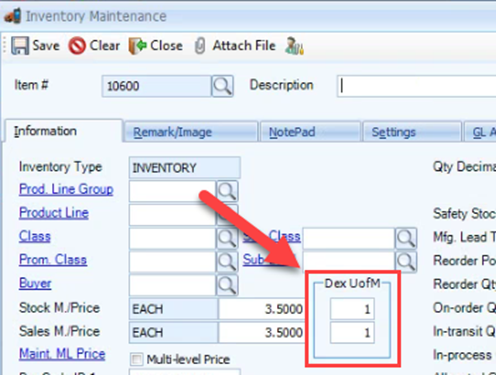
Task: Click the user tools icon after Attach File
Action: 294,46
